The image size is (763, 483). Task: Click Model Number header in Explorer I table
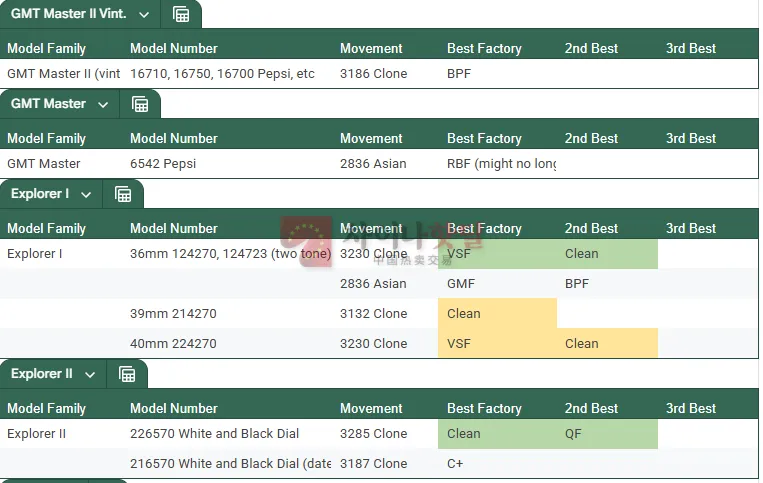coord(174,229)
